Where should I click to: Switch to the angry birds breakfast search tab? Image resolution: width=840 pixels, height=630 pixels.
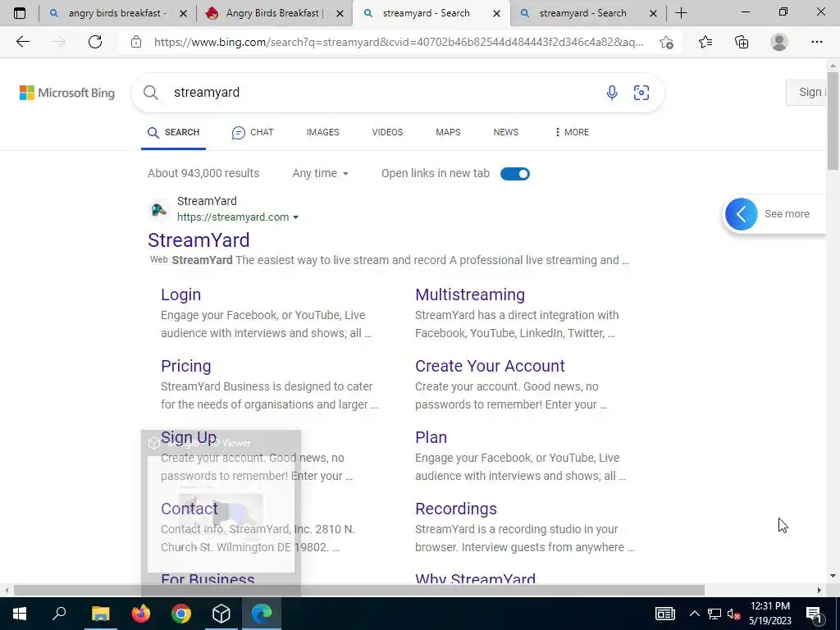point(117,13)
